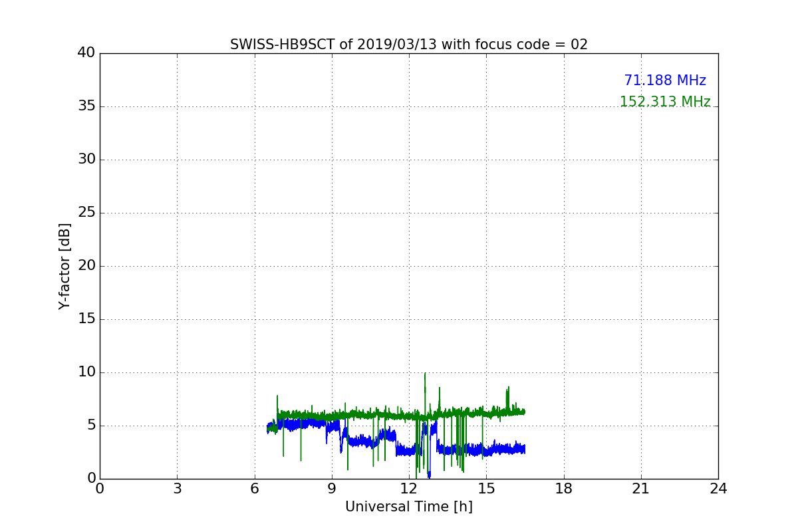798x532 pixels.
Task: Click the Y-factor [dB] axis label
Action: (65, 266)
